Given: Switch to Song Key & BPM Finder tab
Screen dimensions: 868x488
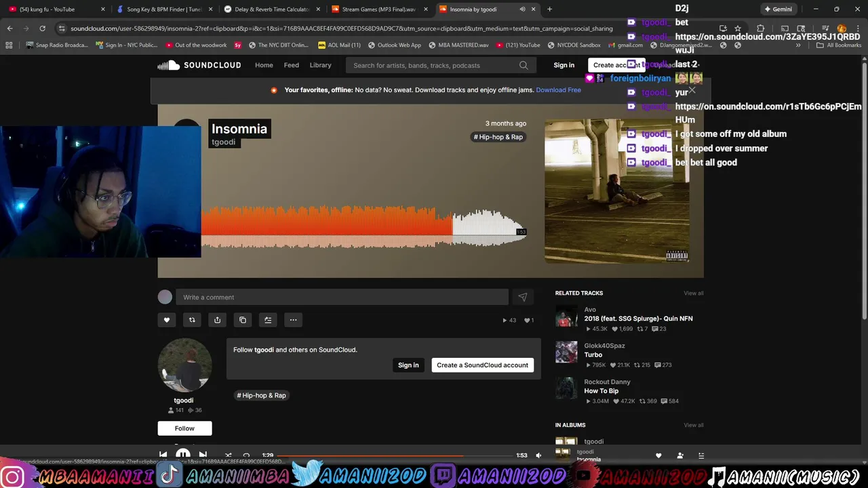Looking at the screenshot, I should coord(164,9).
